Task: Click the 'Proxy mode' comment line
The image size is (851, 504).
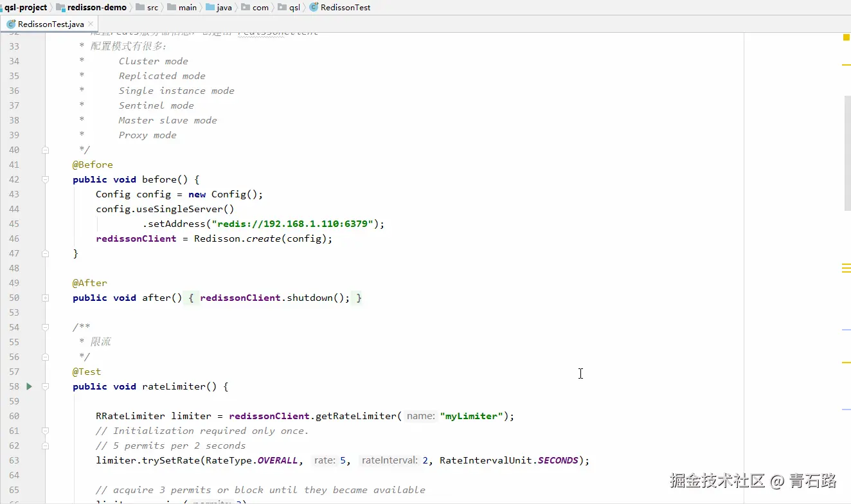Action: 148,135
